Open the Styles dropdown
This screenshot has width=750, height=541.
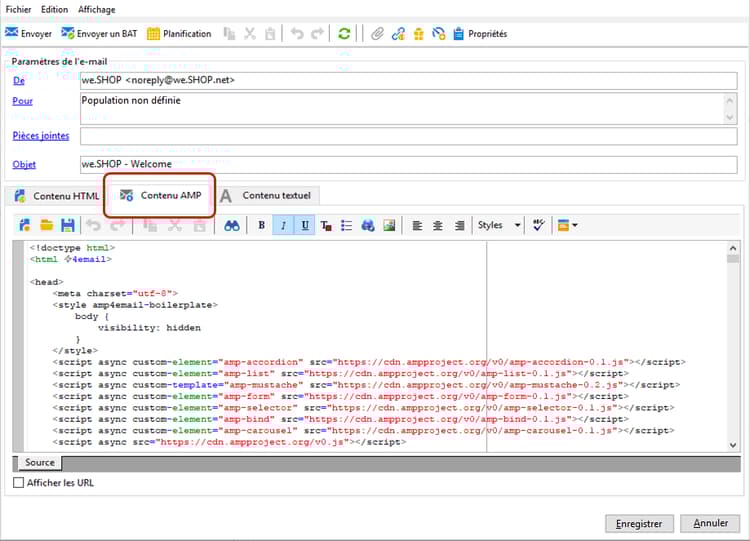pyautogui.click(x=499, y=225)
